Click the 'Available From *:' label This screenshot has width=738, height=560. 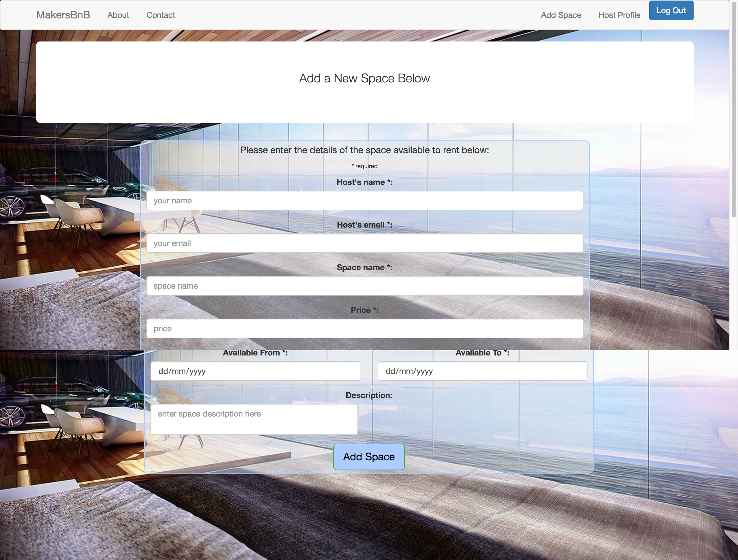coord(255,353)
